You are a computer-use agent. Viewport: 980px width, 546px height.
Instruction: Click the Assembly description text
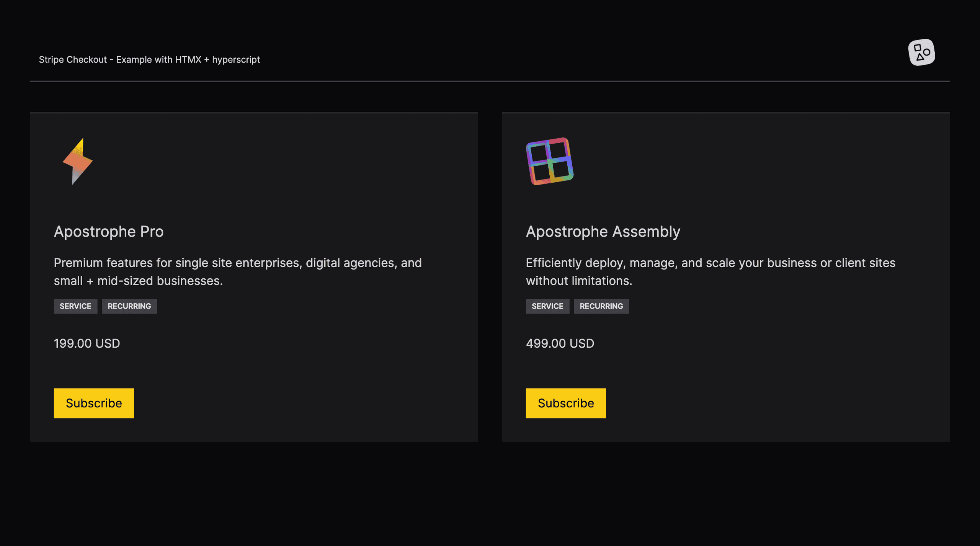[x=710, y=263]
